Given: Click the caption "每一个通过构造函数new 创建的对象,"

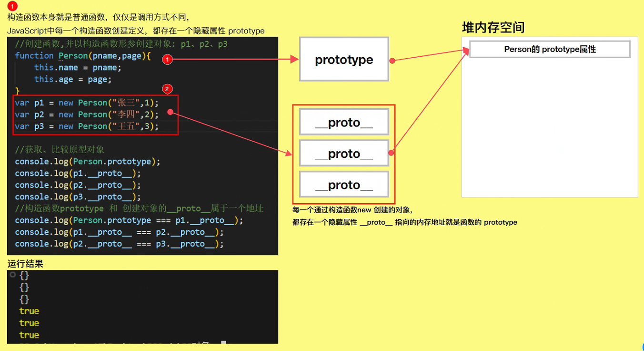Looking at the screenshot, I should (352, 210).
